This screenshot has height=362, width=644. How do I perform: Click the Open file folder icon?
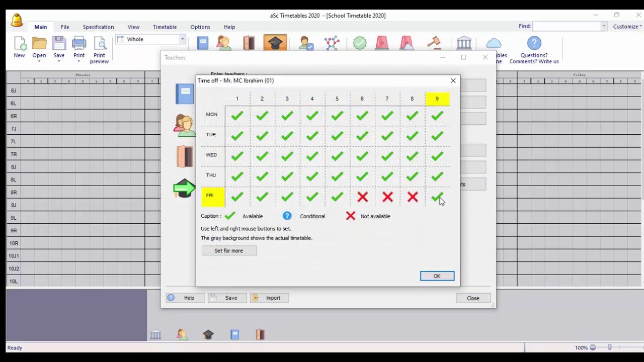[x=39, y=43]
